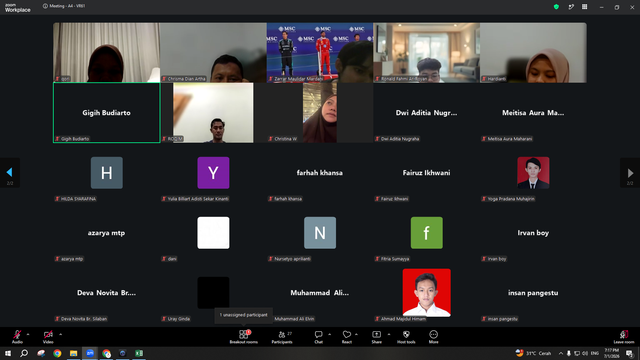
Task: Select Gigih Budiarto's highlighted video tile
Action: point(107,113)
